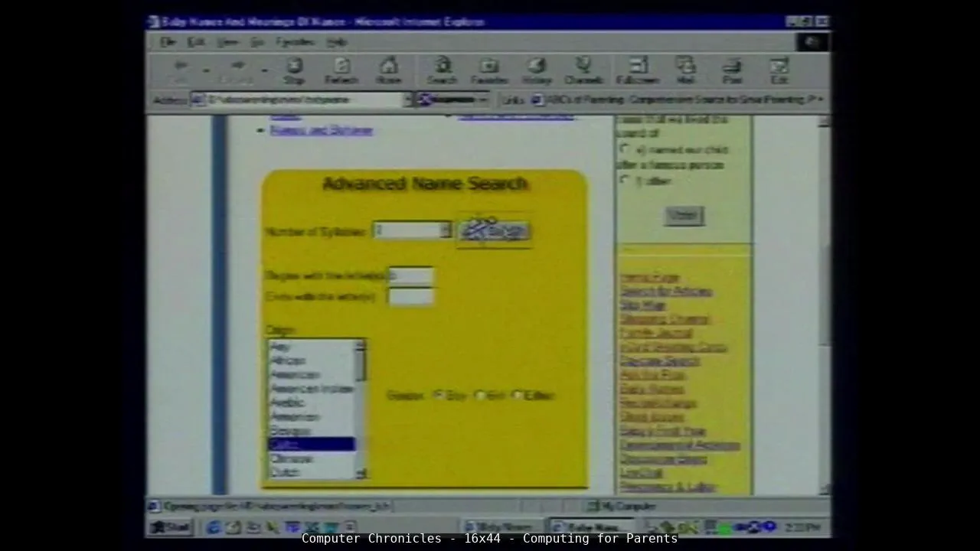Screen dimensions: 980x551
Task: Open the Channels toolbar button
Action: pyautogui.click(x=584, y=70)
